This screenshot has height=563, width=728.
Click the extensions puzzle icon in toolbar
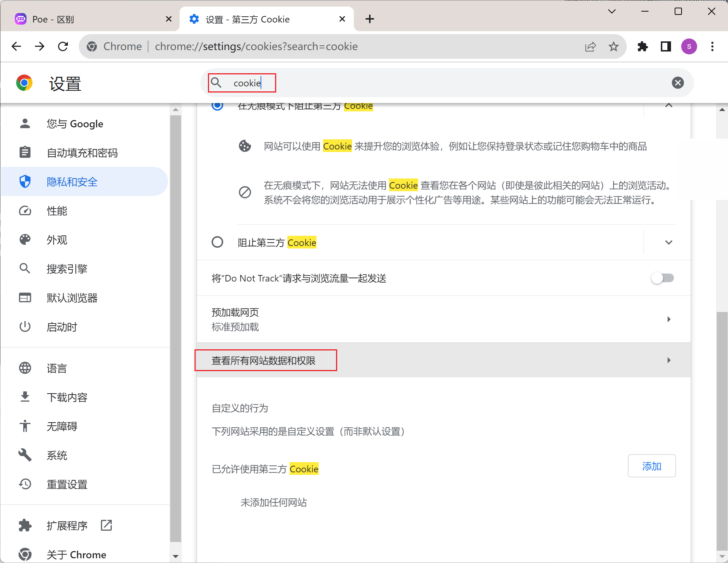[x=642, y=46]
